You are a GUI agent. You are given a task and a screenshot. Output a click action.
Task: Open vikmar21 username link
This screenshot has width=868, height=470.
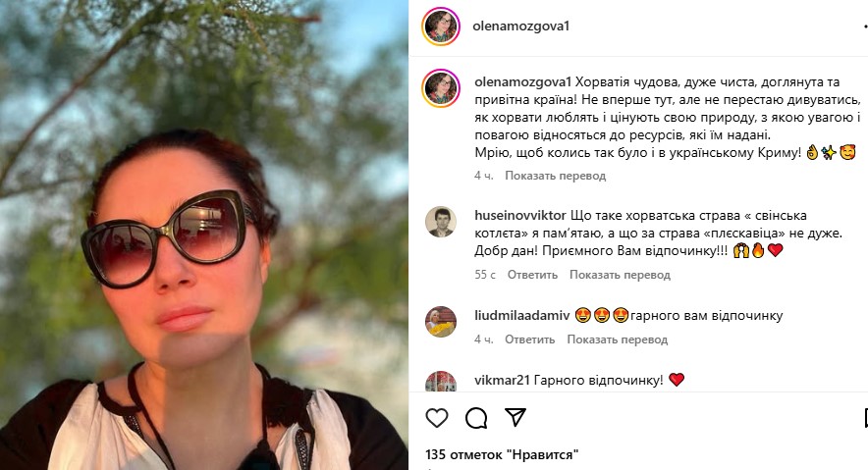503,380
